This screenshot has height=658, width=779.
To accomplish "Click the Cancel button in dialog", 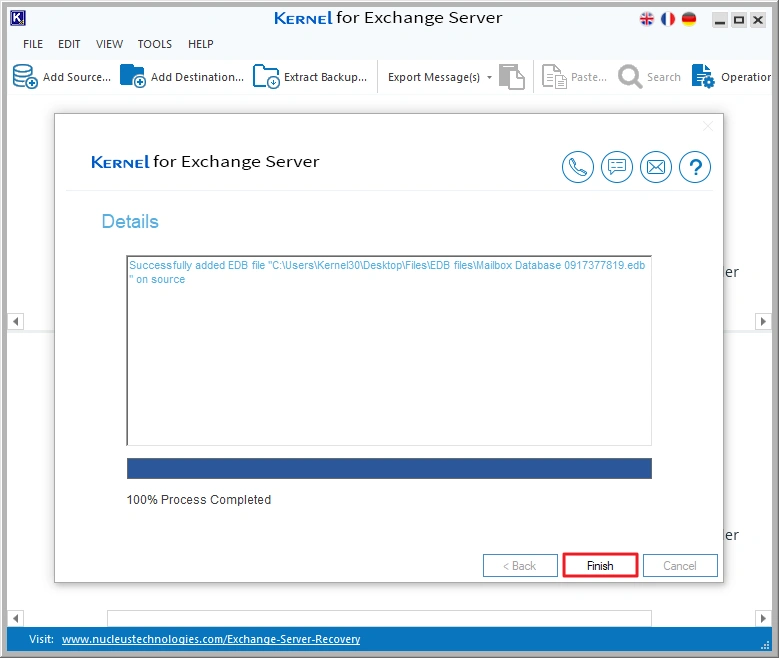I will 680,566.
